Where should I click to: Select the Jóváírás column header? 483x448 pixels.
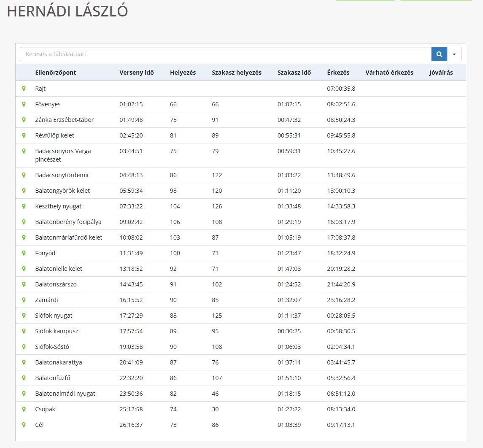[x=441, y=73]
